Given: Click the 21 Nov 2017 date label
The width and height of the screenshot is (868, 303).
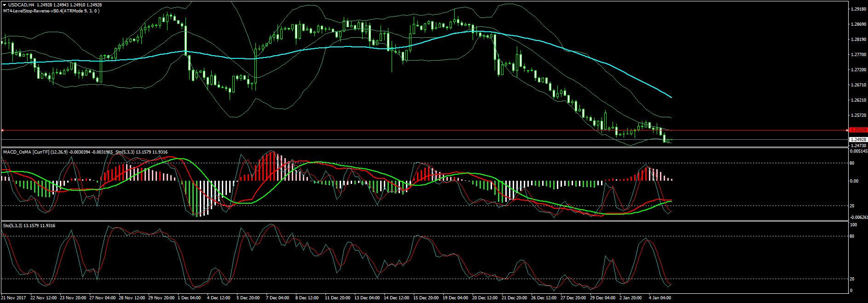Looking at the screenshot, I should coord(13,298).
